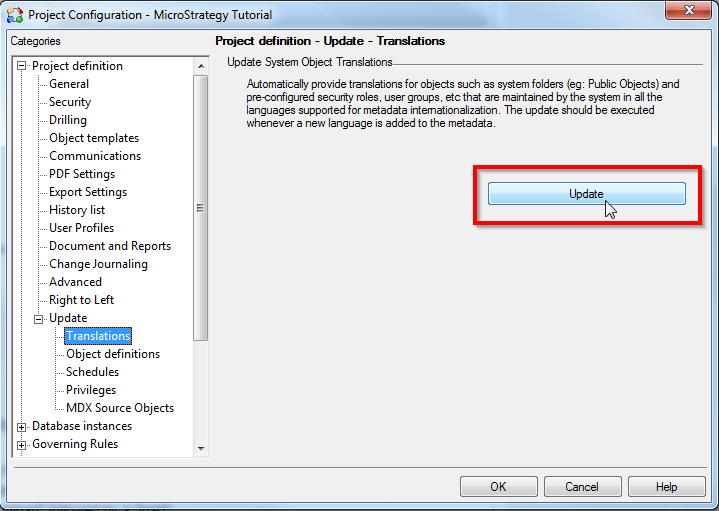
Task: Select the Advanced category
Action: [76, 282]
